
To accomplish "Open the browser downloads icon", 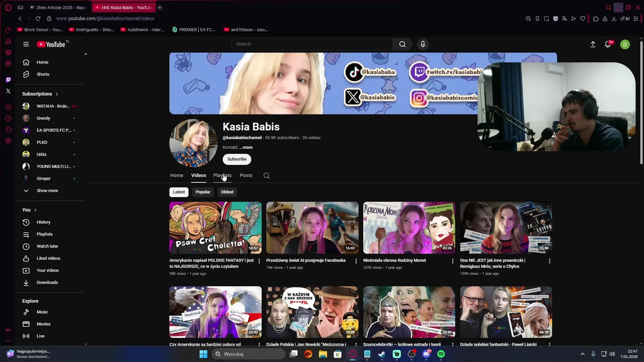I will pos(614,19).
